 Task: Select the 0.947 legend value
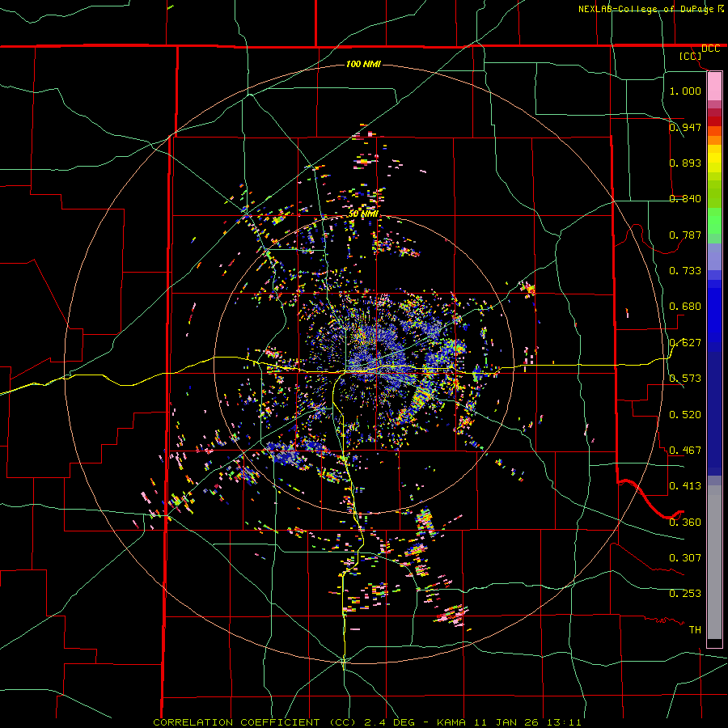[x=685, y=127]
